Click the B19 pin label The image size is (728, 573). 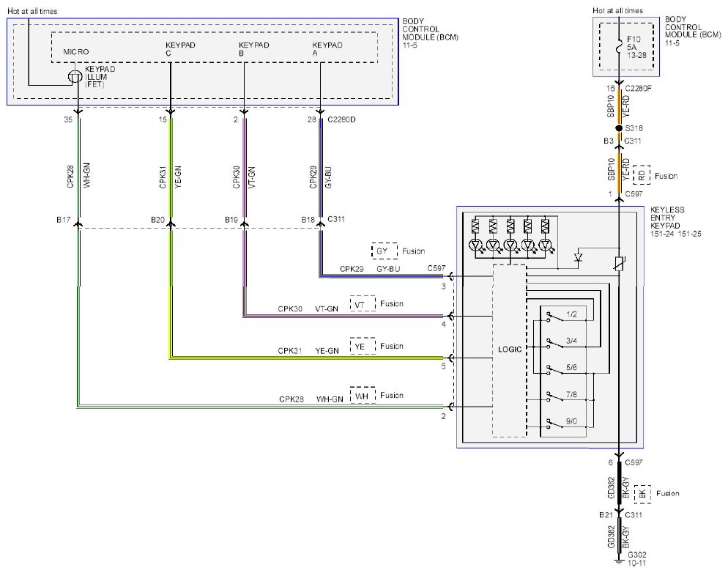(x=231, y=220)
